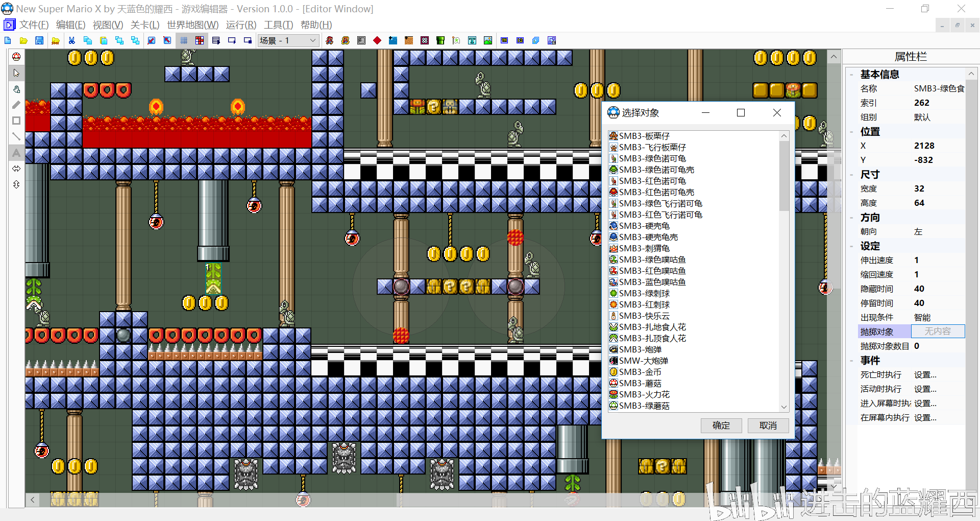
Task: Collapse the 事件 property group
Action: click(x=851, y=361)
